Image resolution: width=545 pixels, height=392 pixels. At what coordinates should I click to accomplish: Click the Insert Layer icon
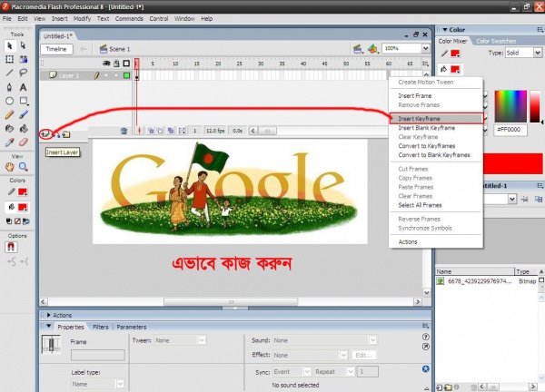45,133
